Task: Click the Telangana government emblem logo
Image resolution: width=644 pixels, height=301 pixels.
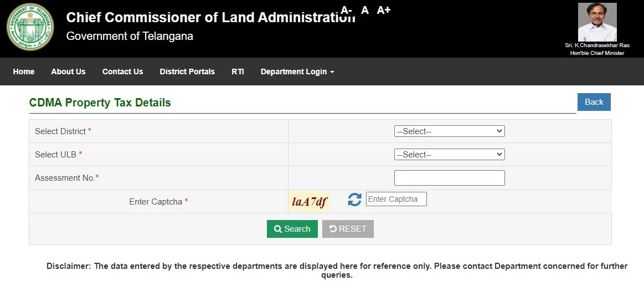Action: (30, 27)
